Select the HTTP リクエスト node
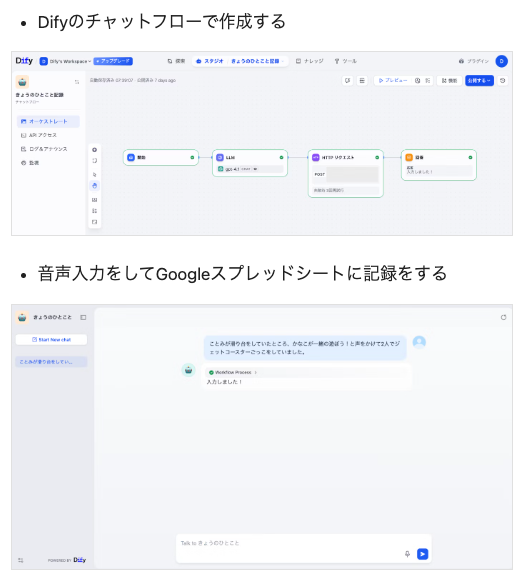Screen dimensions: 528x581 pyautogui.click(x=346, y=173)
